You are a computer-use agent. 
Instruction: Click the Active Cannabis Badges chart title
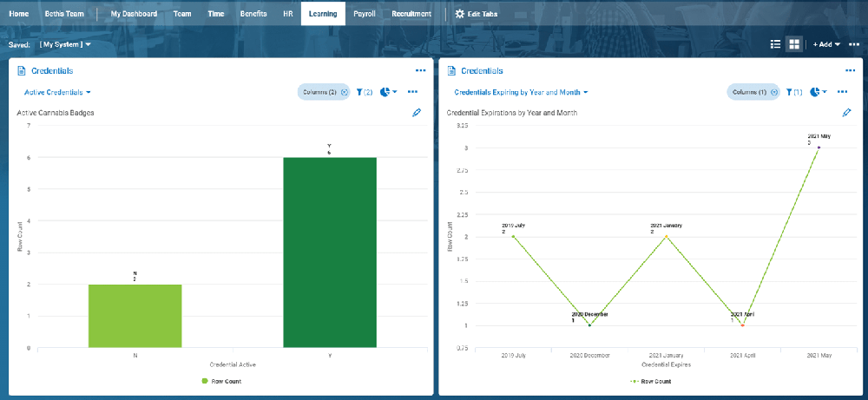(56, 113)
